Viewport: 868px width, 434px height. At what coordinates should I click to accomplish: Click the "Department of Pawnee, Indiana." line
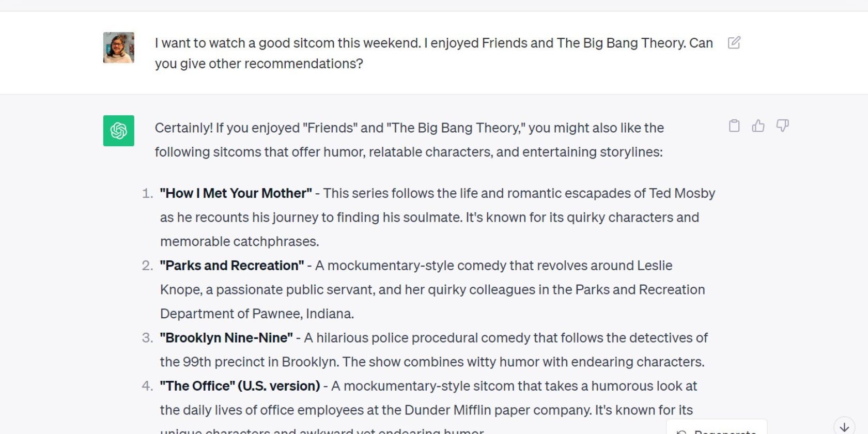point(257,314)
